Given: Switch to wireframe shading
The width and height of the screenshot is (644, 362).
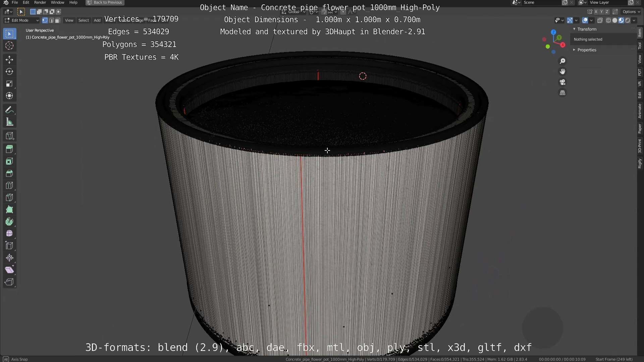Looking at the screenshot, I should pos(608,20).
